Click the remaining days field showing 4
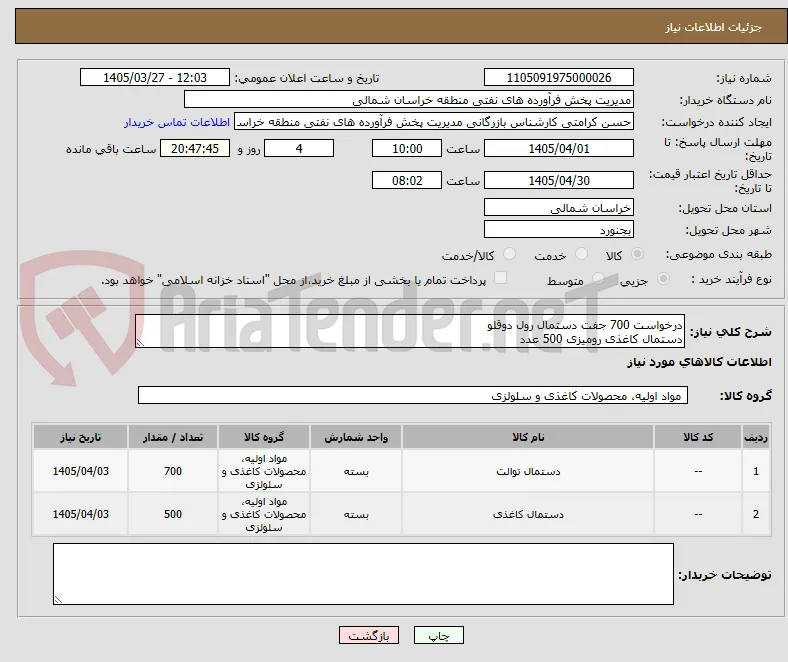 click(x=299, y=148)
